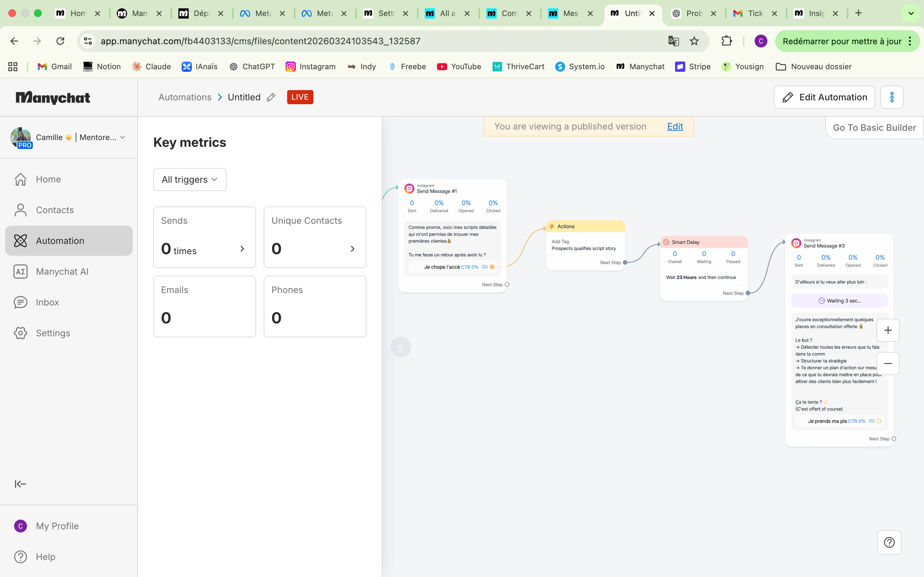
Task: Click the Google Translate icon in address bar
Action: point(673,41)
